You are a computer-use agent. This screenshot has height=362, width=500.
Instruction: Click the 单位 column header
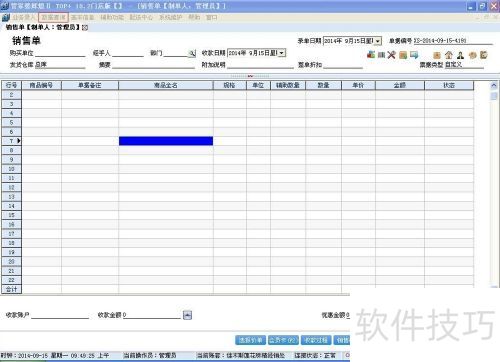coord(258,85)
